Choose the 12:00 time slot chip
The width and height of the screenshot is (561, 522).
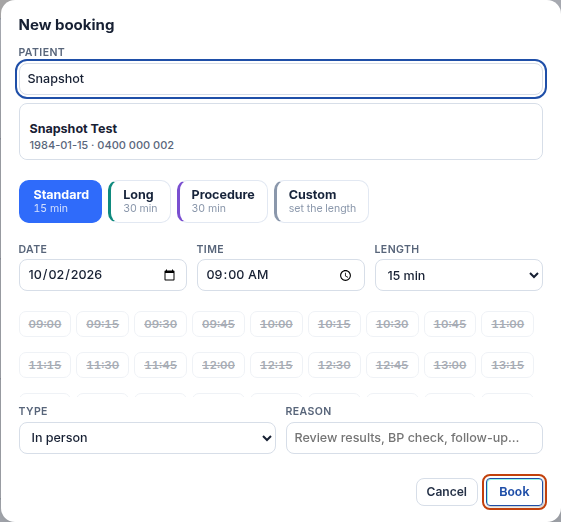pos(219,365)
